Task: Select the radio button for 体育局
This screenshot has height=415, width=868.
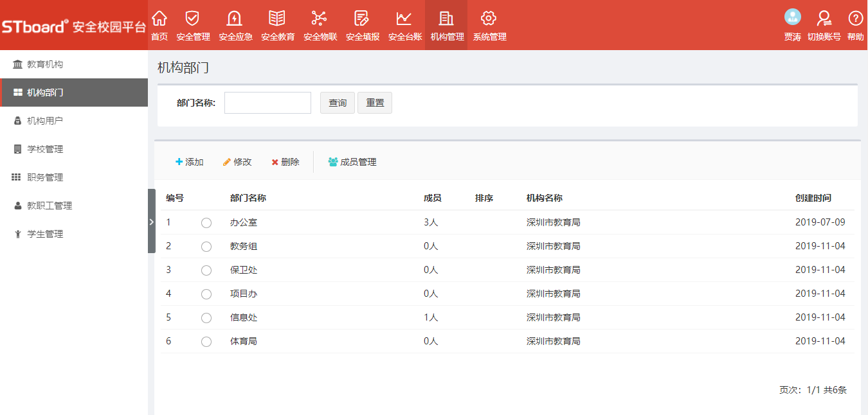Action: (206, 342)
